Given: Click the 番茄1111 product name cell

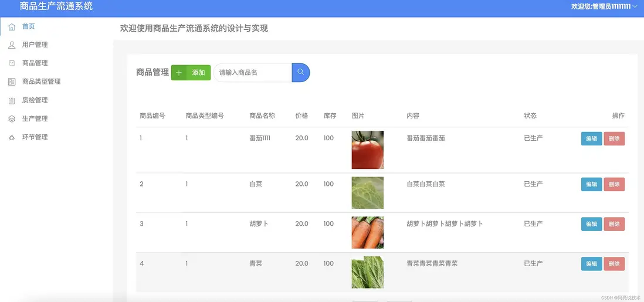Looking at the screenshot, I should (x=260, y=138).
